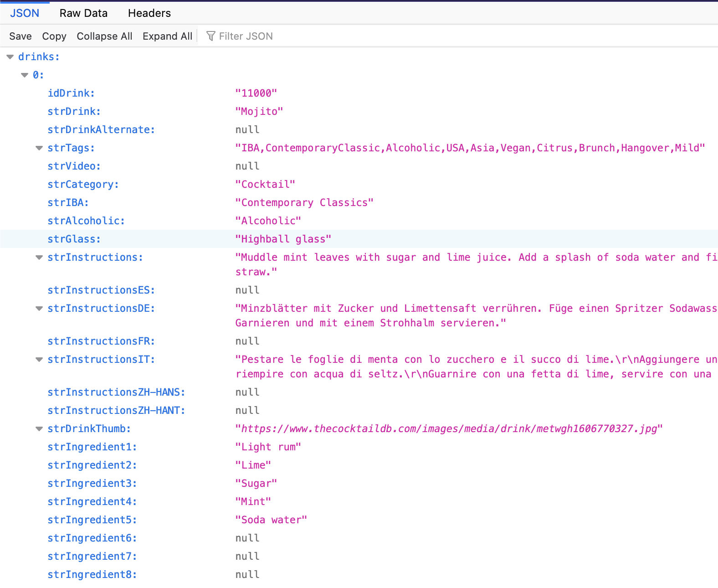This screenshot has height=588, width=718.
Task: Click the Save button
Action: (x=21, y=36)
